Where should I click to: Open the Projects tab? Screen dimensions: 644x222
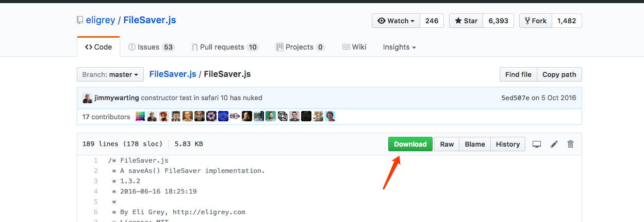click(x=301, y=47)
